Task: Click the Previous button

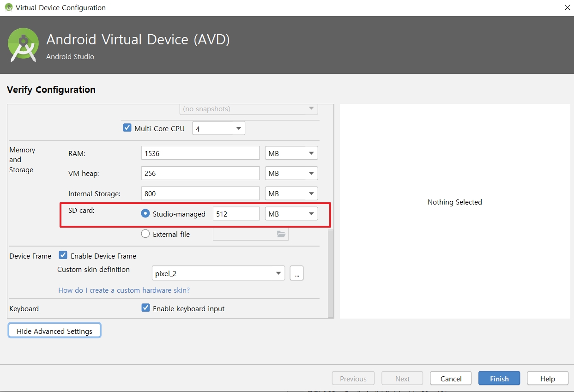Action: [x=353, y=379]
